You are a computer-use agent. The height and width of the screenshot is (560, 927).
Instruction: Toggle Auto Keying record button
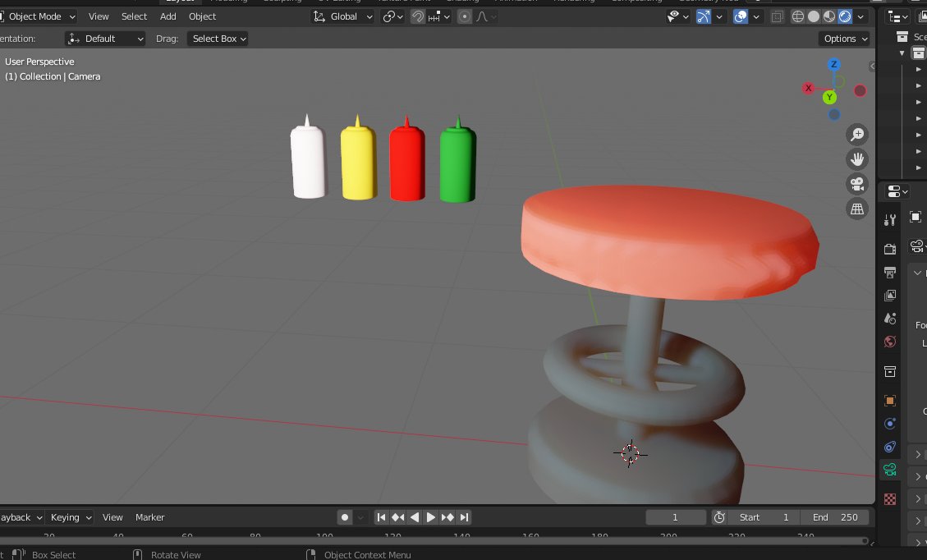[345, 517]
